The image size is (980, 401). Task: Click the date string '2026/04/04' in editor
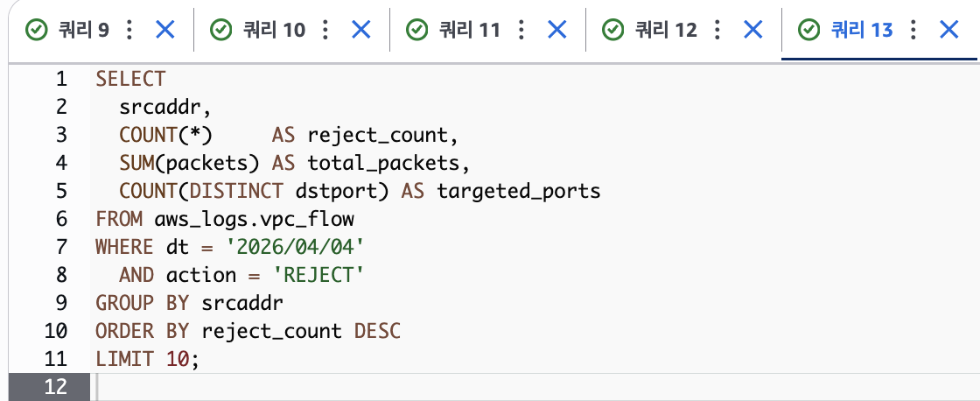coord(296,247)
